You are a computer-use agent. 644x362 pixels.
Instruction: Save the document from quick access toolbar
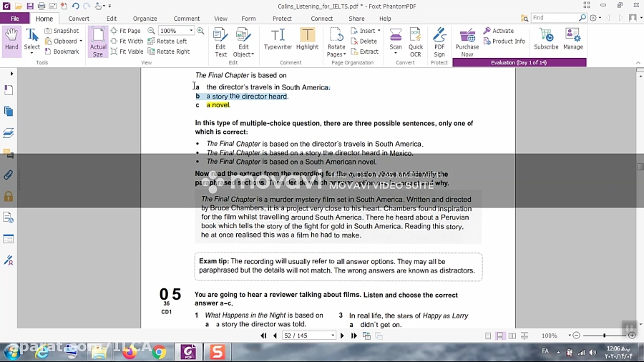coord(30,6)
